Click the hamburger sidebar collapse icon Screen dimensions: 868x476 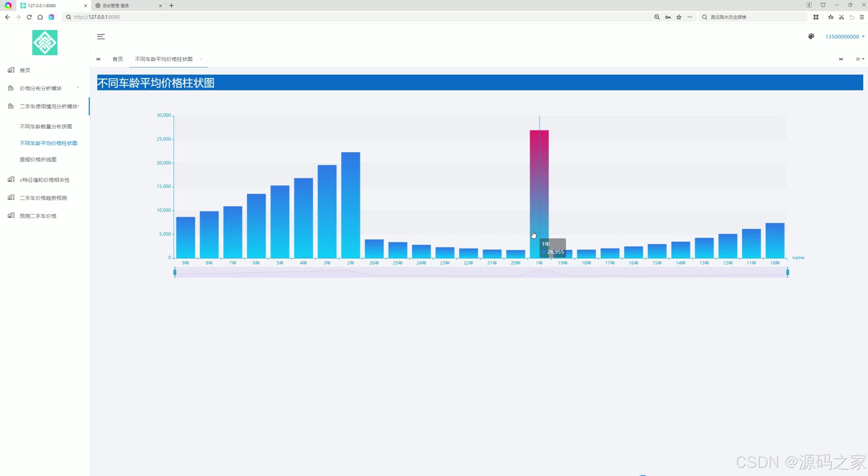point(101,37)
